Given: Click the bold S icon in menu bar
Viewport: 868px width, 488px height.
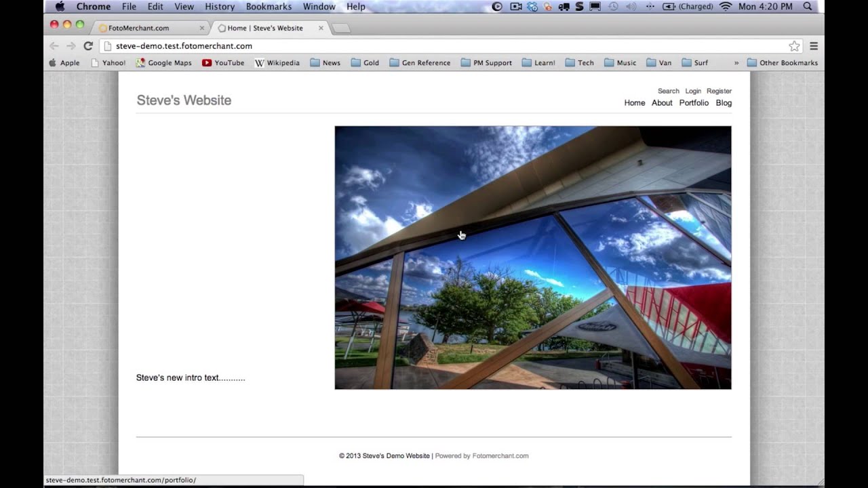Looking at the screenshot, I should (x=579, y=6).
